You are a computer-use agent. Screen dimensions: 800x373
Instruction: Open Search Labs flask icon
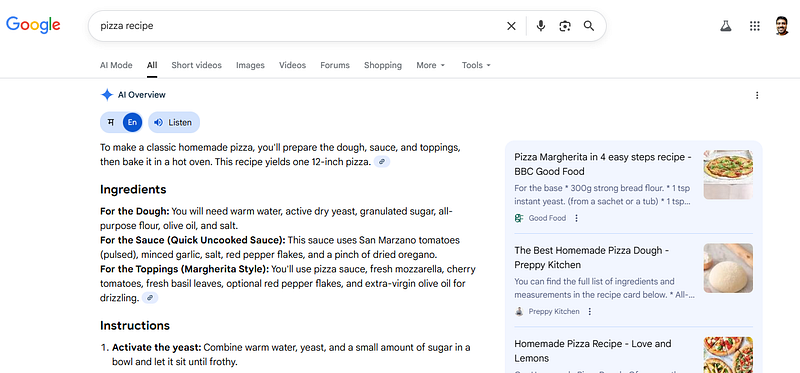(x=726, y=26)
